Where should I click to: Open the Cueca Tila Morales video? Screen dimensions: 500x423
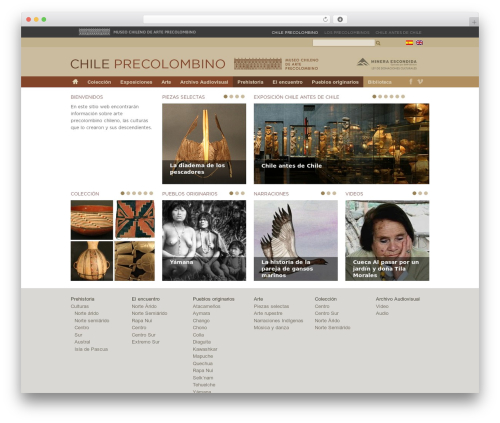click(387, 240)
